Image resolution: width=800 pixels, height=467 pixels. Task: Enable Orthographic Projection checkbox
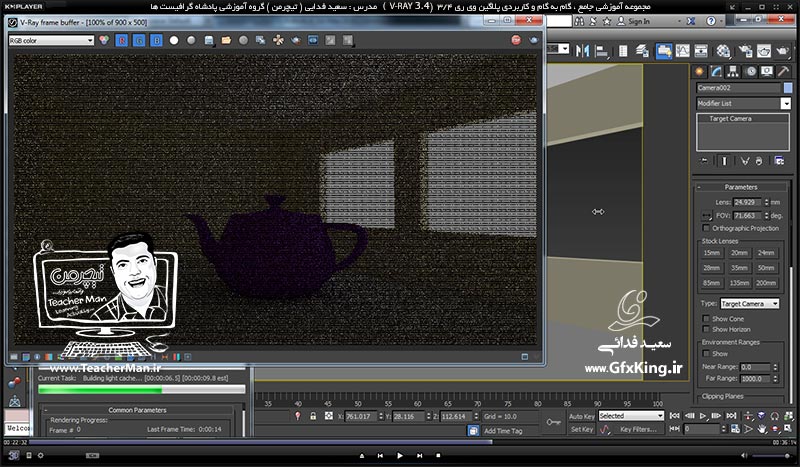pyautogui.click(x=706, y=228)
